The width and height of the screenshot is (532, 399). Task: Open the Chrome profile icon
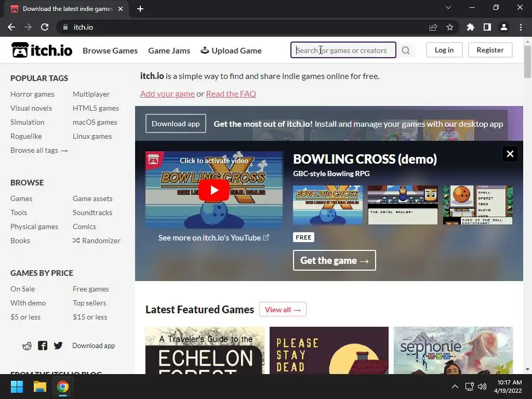click(504, 27)
